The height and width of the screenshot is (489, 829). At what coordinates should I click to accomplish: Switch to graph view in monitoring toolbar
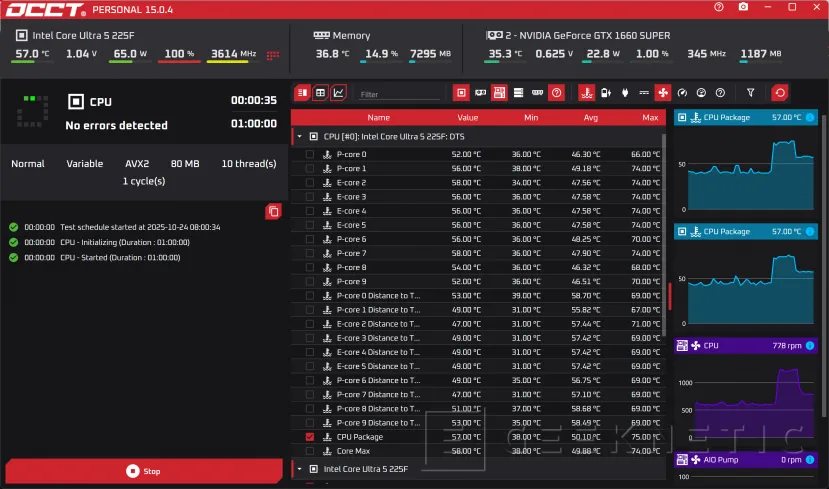[339, 92]
